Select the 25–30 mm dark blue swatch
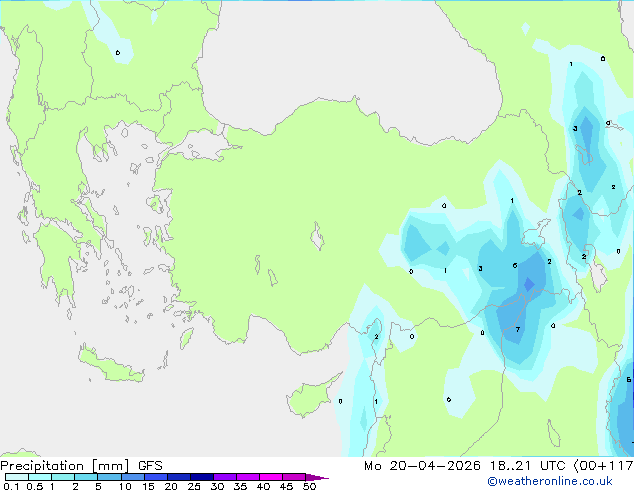The image size is (634, 490). 201,477
